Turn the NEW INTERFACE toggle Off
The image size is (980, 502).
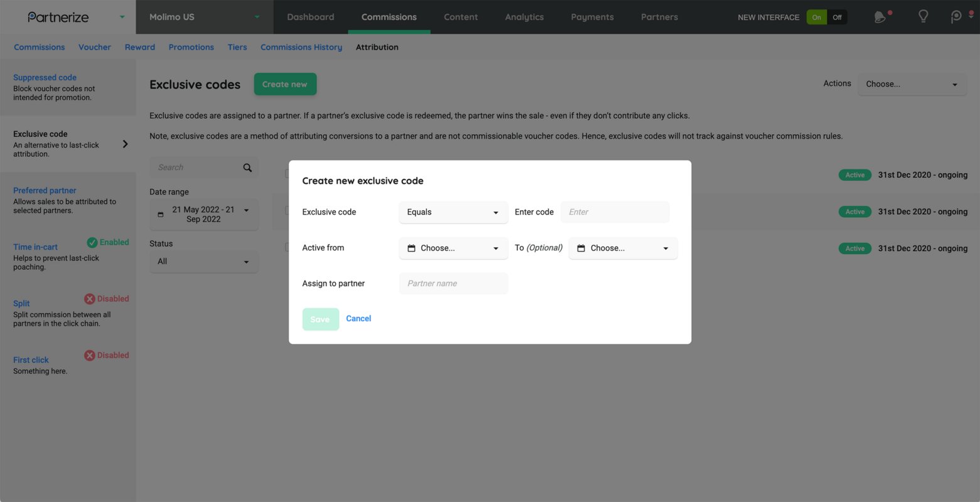(837, 17)
